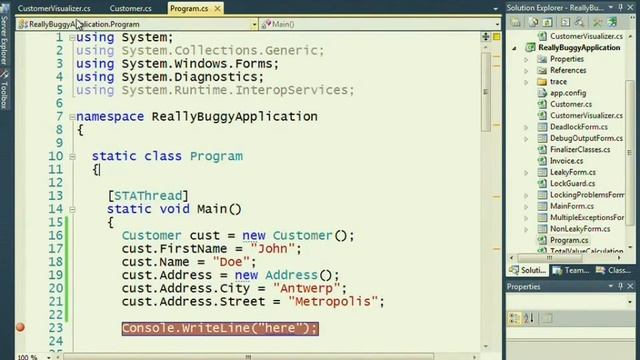Click the last green icon in Solution Explorer toolbar
The image size is (640, 360).
[612, 22]
